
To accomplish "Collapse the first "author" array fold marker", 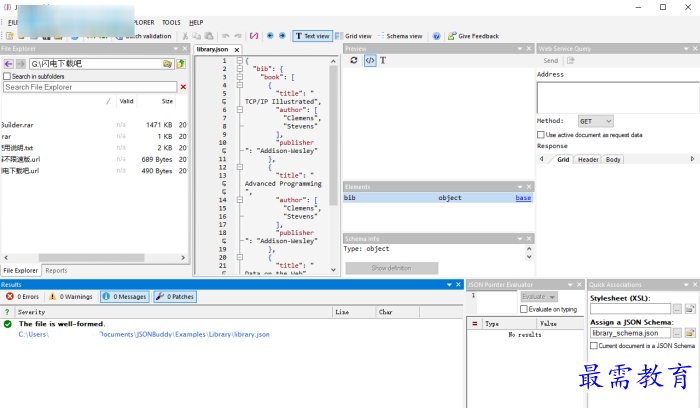I will (x=240, y=110).
